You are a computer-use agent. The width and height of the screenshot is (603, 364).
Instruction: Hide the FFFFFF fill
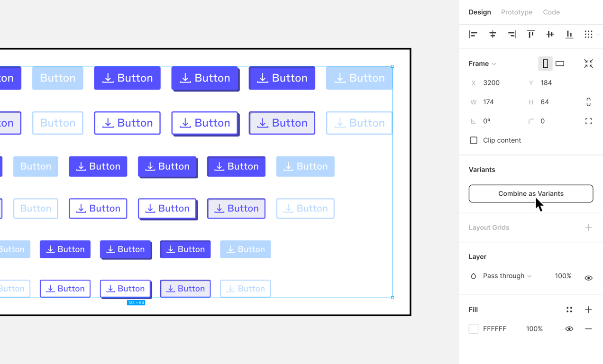pyautogui.click(x=569, y=329)
